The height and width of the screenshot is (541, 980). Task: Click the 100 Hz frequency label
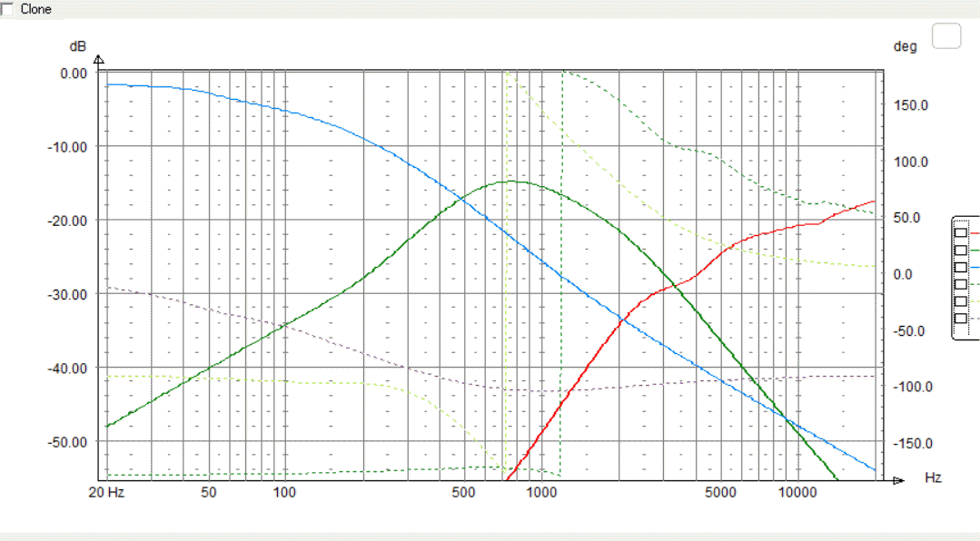tap(284, 493)
